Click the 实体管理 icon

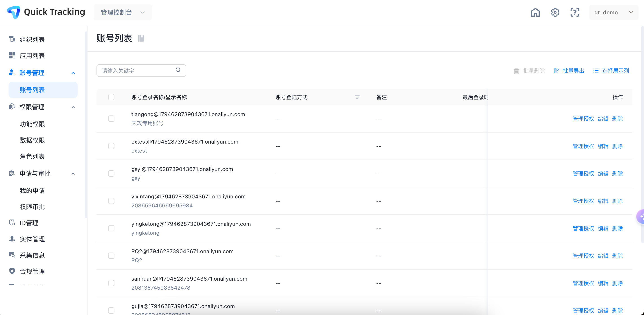coord(12,239)
